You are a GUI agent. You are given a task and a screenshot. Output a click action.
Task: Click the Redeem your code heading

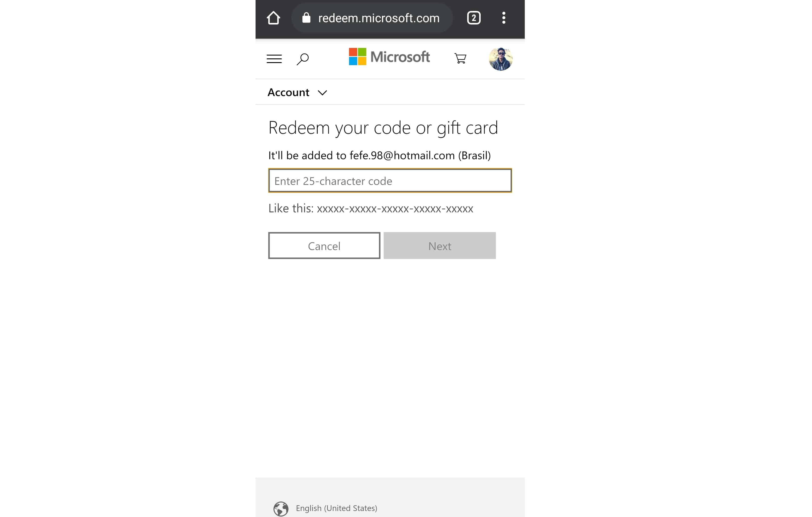(383, 128)
